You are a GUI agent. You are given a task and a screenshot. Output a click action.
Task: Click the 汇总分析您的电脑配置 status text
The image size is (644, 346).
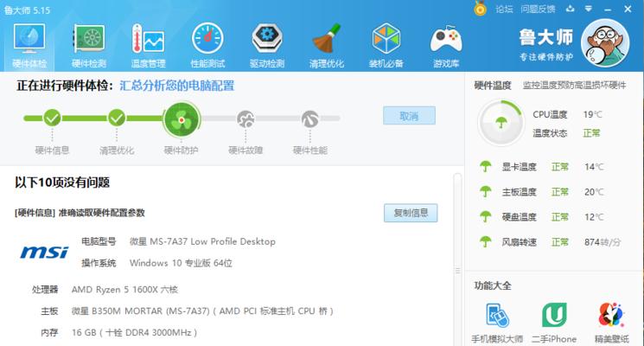(x=176, y=86)
